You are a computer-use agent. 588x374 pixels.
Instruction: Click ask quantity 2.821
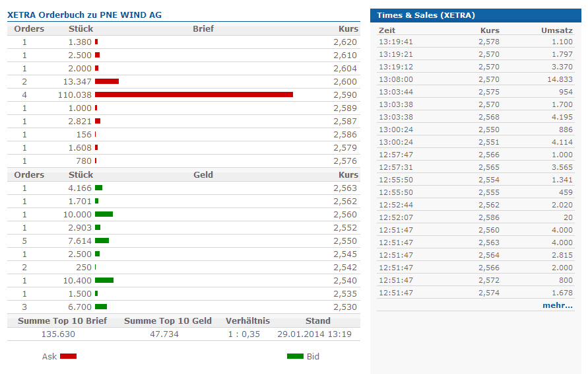pyautogui.click(x=80, y=122)
